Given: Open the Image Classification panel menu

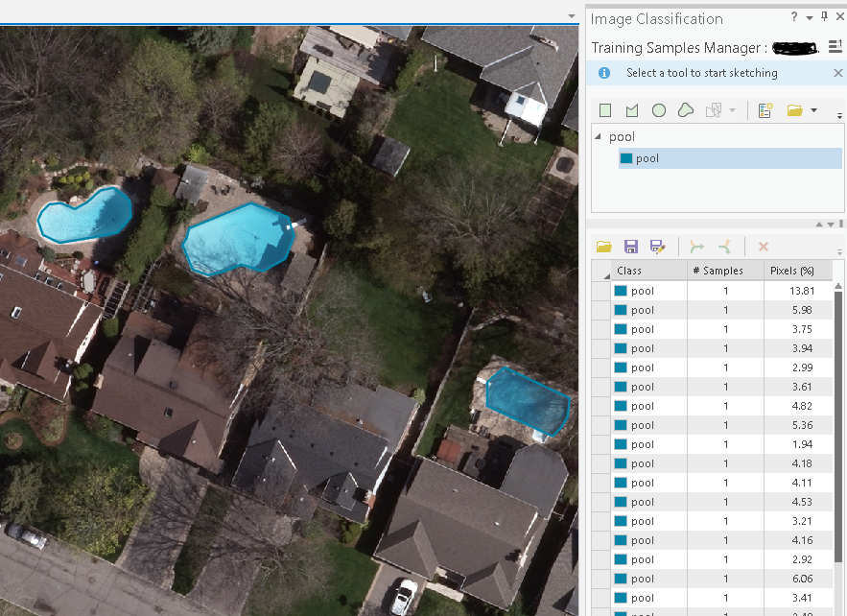Looking at the screenshot, I should (x=811, y=16).
